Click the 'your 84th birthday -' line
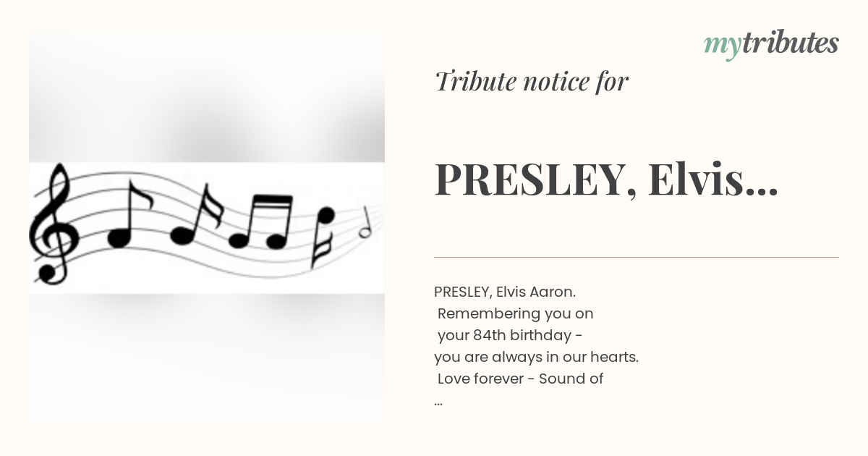 pos(510,335)
